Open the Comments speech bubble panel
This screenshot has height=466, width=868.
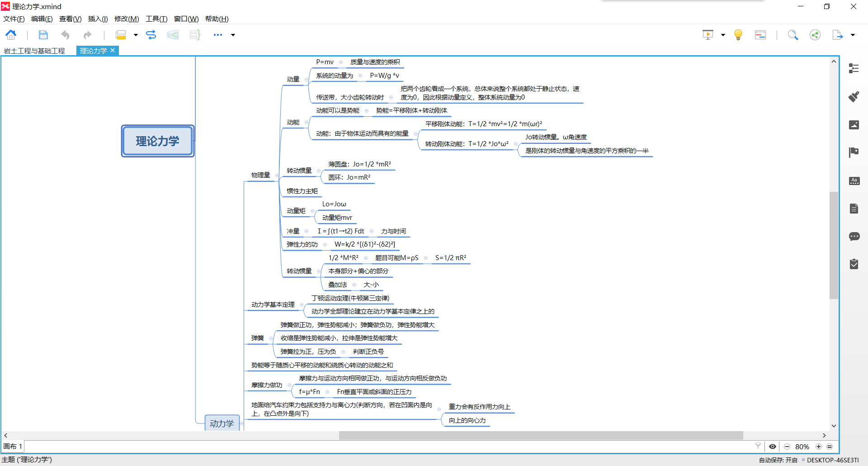click(854, 236)
